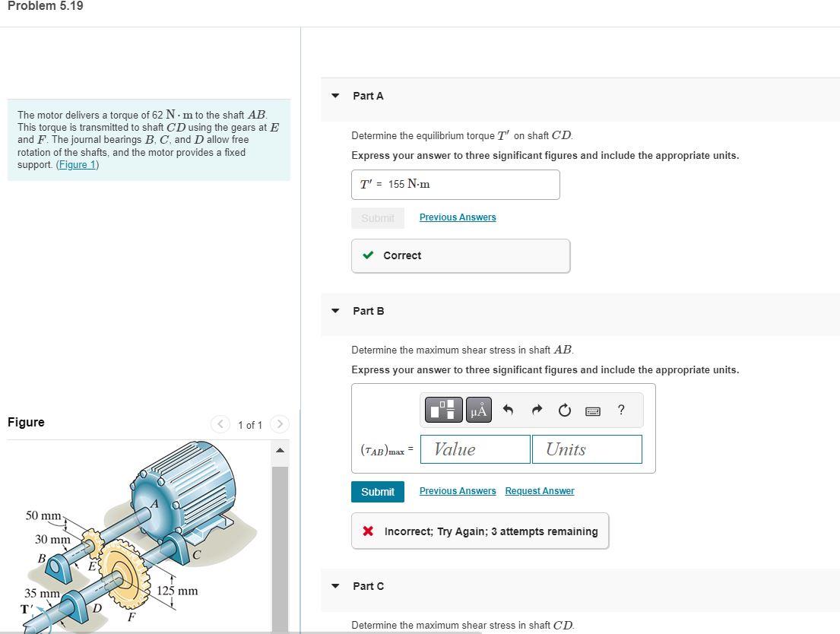Viewport: 840px width, 634px height.
Task: Click the Incorrect; Try Again message
Action: 480,531
